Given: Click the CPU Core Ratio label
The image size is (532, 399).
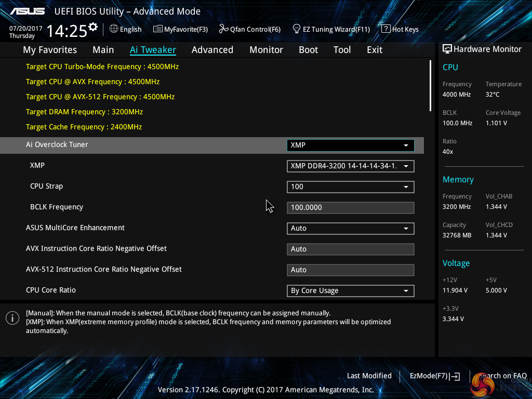Looking at the screenshot, I should (x=51, y=290).
